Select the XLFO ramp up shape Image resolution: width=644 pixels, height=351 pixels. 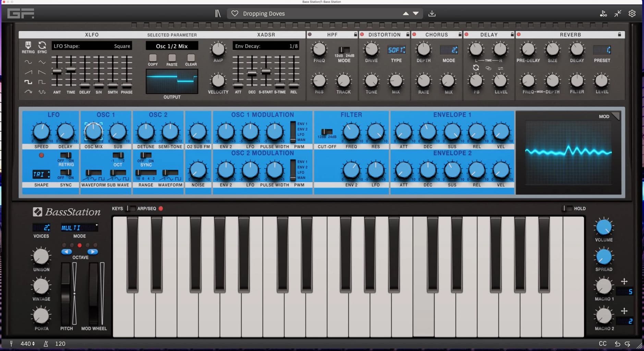click(28, 72)
